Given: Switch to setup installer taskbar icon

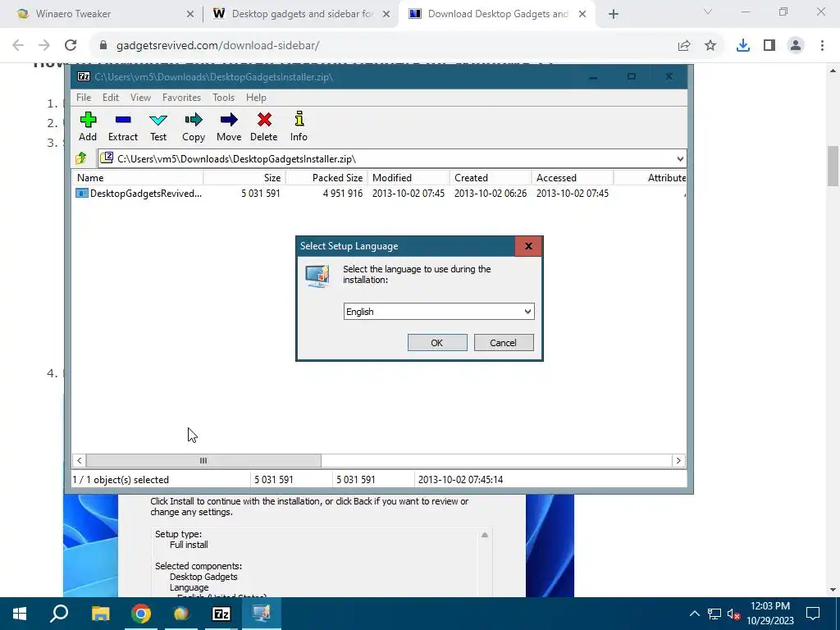Looking at the screenshot, I should pos(262,614).
